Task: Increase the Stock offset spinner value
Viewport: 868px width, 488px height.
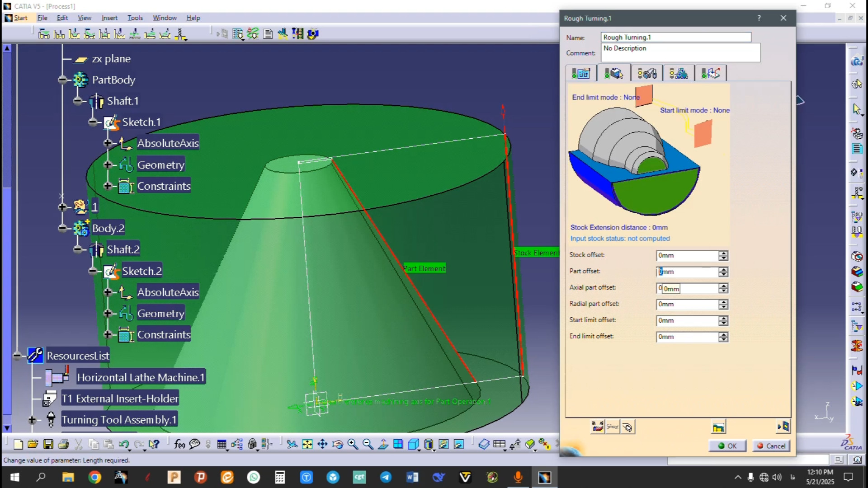Action: (723, 253)
